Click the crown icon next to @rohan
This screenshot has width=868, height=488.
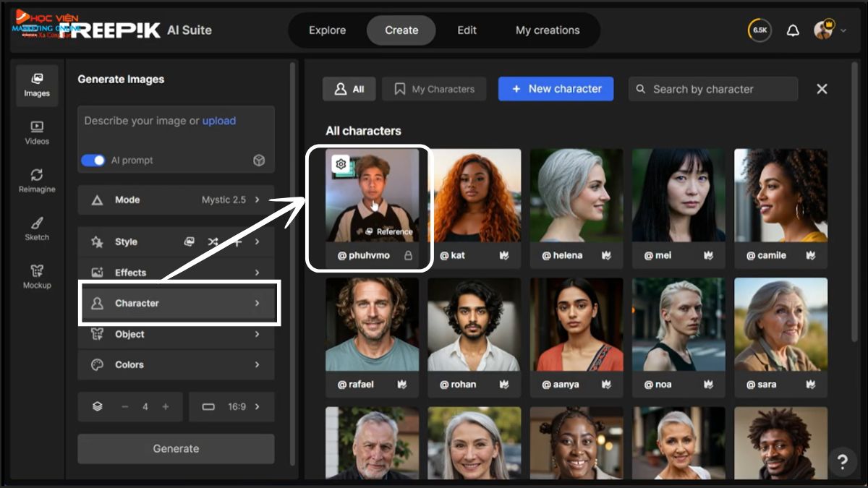click(x=504, y=385)
